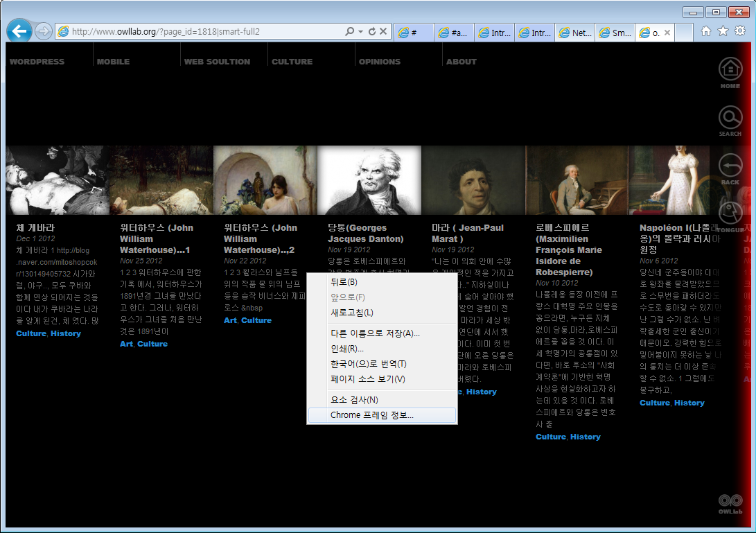Click 'History' tag under Marat post
The width and height of the screenshot is (756, 533).
481,392
